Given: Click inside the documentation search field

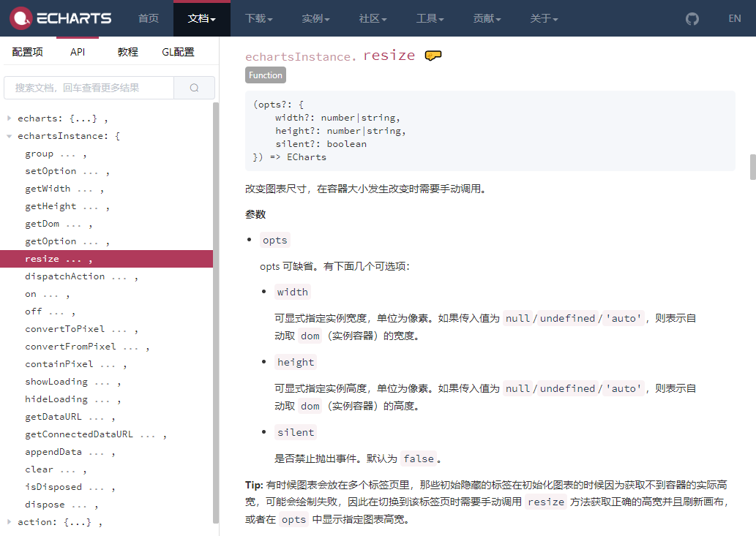Looking at the screenshot, I should pos(88,87).
